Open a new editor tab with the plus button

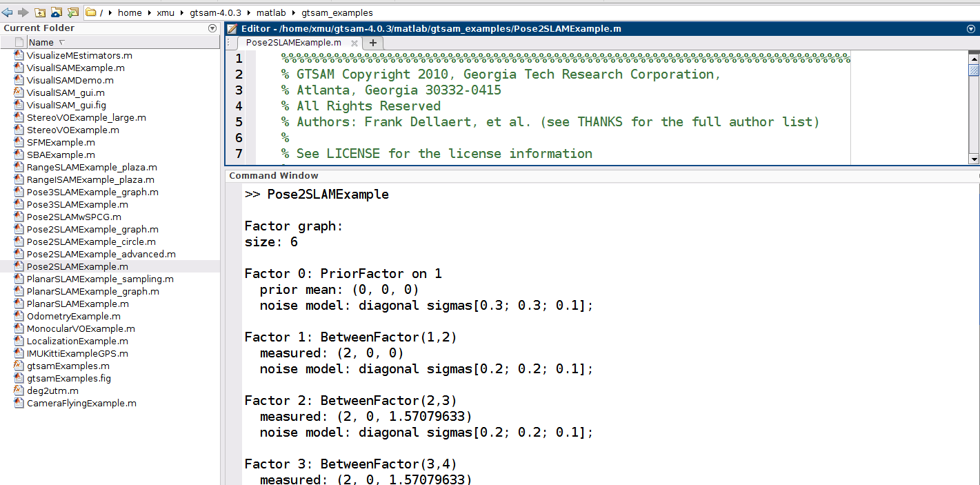coord(372,42)
